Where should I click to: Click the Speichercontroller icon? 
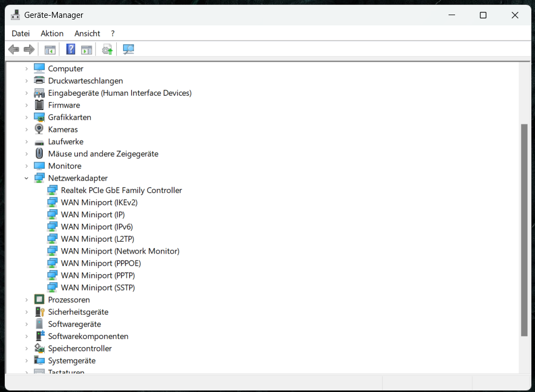click(x=39, y=348)
